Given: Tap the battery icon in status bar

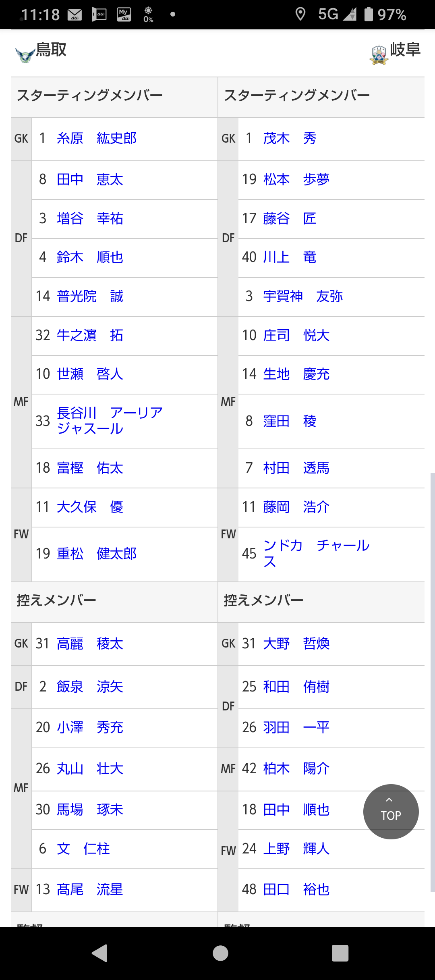Looking at the screenshot, I should point(369,15).
